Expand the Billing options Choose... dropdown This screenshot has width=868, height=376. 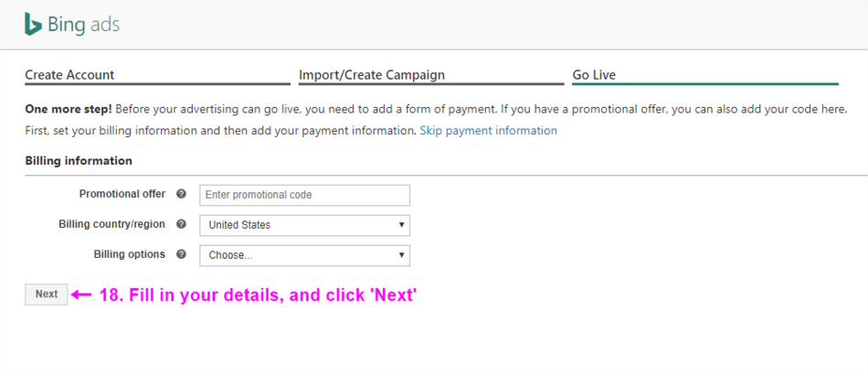click(304, 255)
